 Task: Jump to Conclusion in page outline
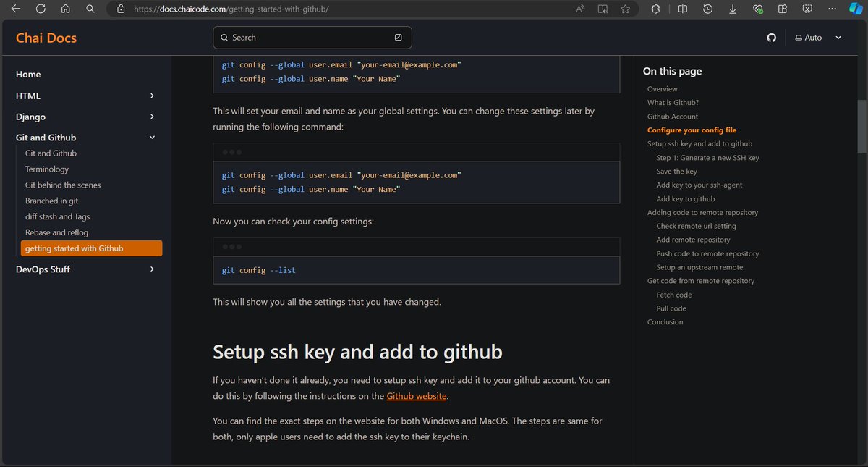point(665,322)
